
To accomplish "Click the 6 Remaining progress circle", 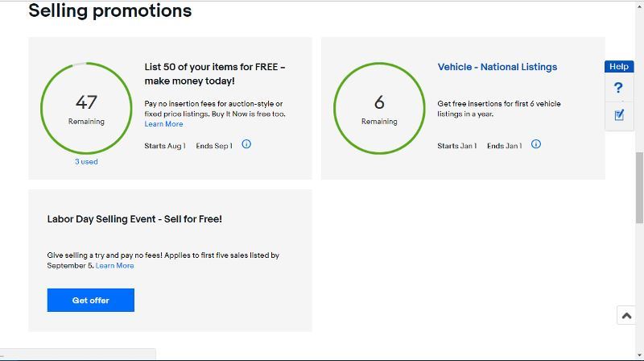I will tap(379, 108).
